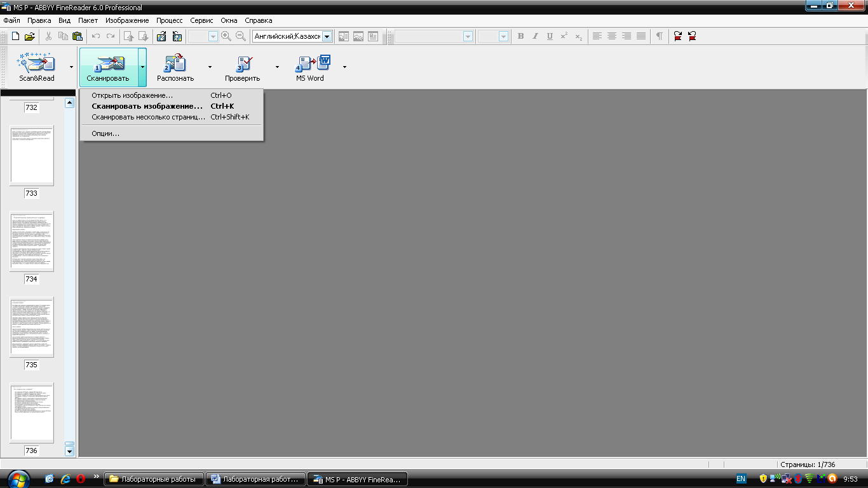Viewport: 868px width, 488px height.
Task: Select justify alignment
Action: click(641, 36)
